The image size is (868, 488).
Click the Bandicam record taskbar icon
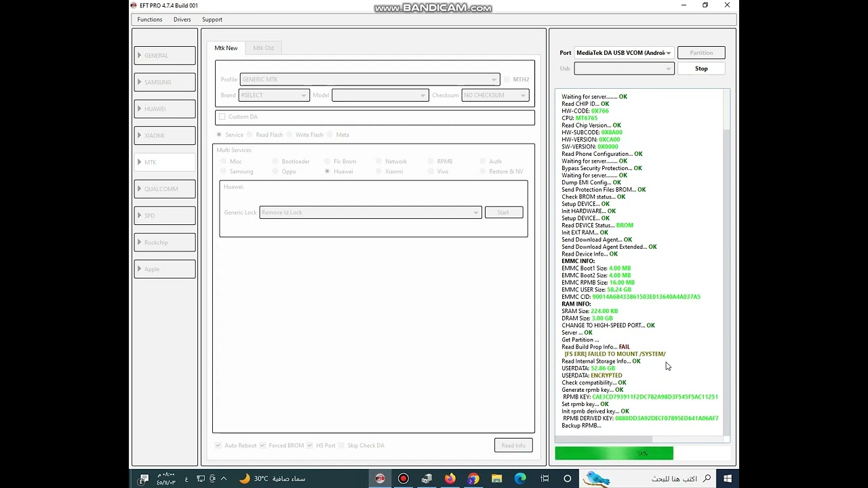[x=403, y=479]
